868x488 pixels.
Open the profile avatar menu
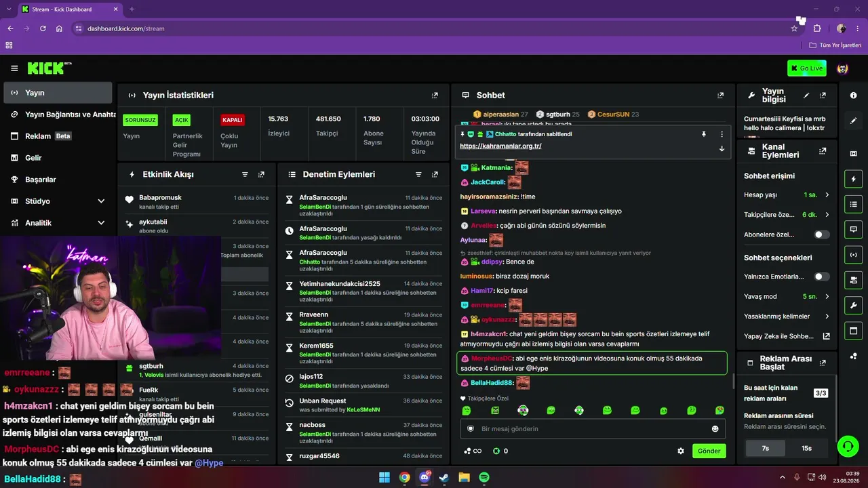843,68
